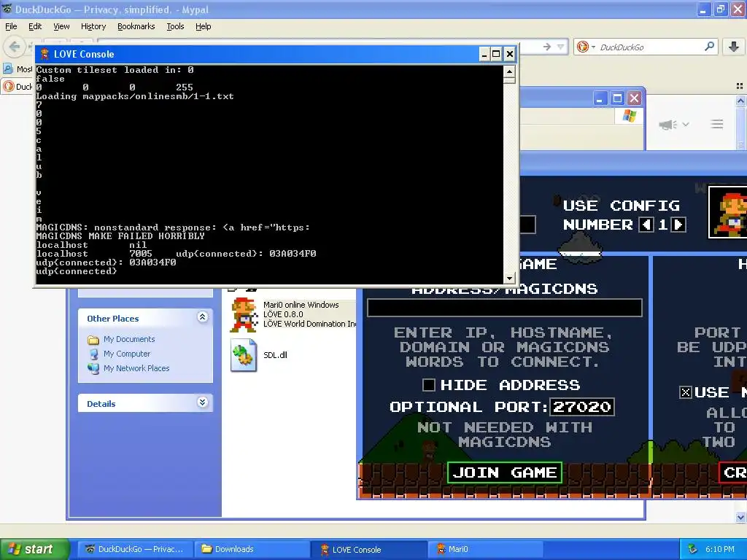Open the Bookmarks menu in Mypal
Image resolution: width=747 pixels, height=560 pixels.
[x=136, y=26]
